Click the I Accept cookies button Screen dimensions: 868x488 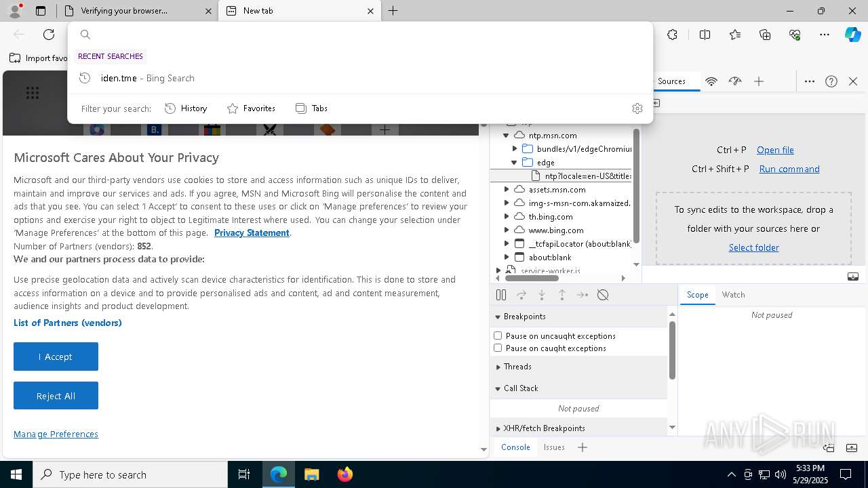pos(56,357)
